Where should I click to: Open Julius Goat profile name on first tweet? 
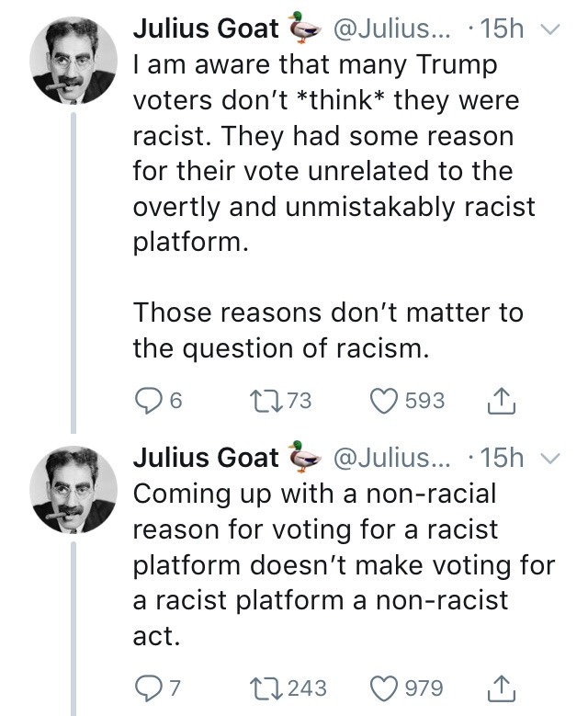click(x=206, y=28)
